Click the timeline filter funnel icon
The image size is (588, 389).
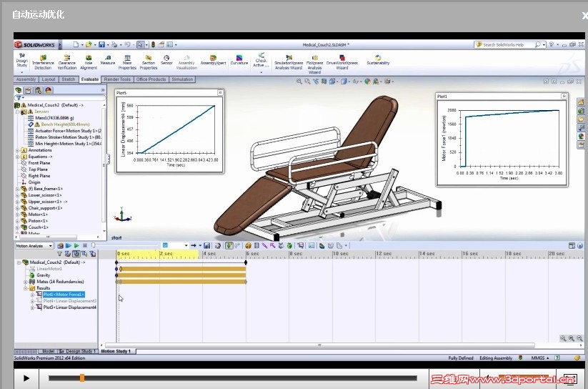tap(59, 254)
